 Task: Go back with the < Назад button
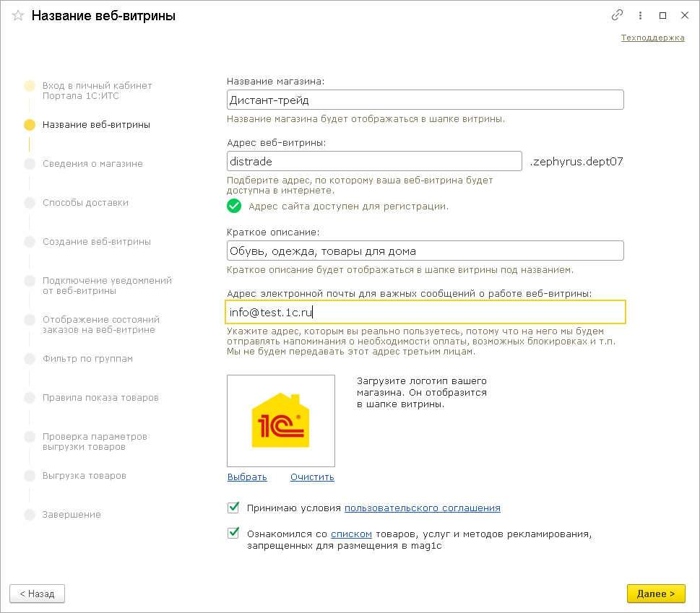click(x=37, y=594)
